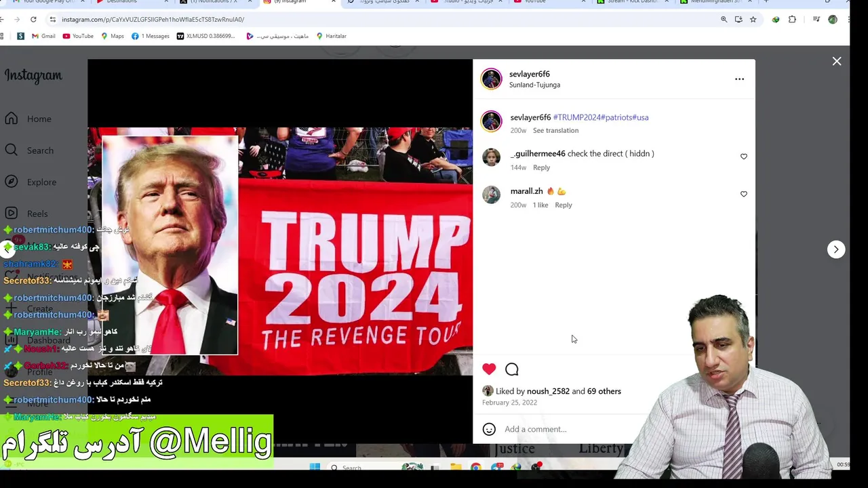The image size is (868, 488).
Task: Open File Explorer from the taskbar
Action: (x=456, y=467)
